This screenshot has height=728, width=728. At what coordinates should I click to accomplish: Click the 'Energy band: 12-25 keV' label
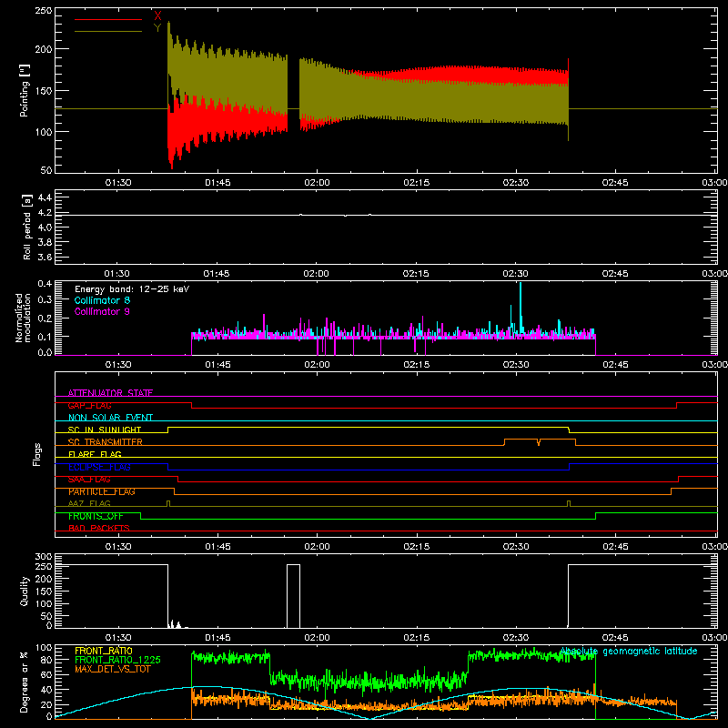[x=132, y=289]
